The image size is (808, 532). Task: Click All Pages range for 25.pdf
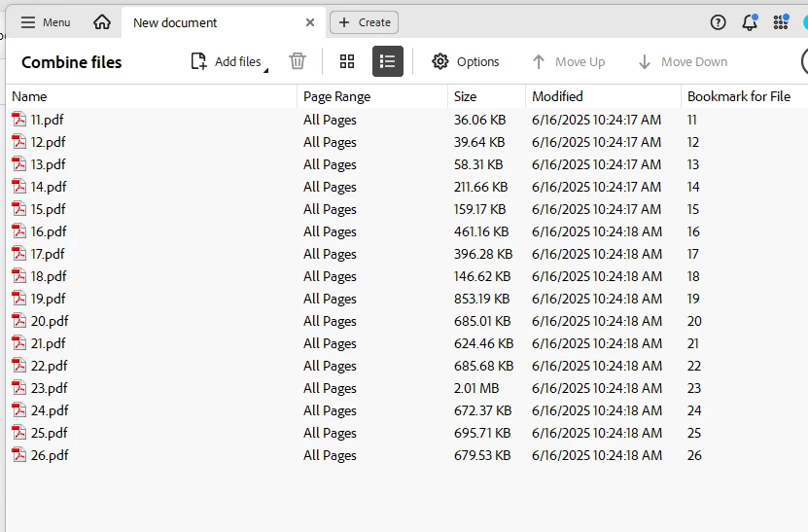click(x=330, y=433)
